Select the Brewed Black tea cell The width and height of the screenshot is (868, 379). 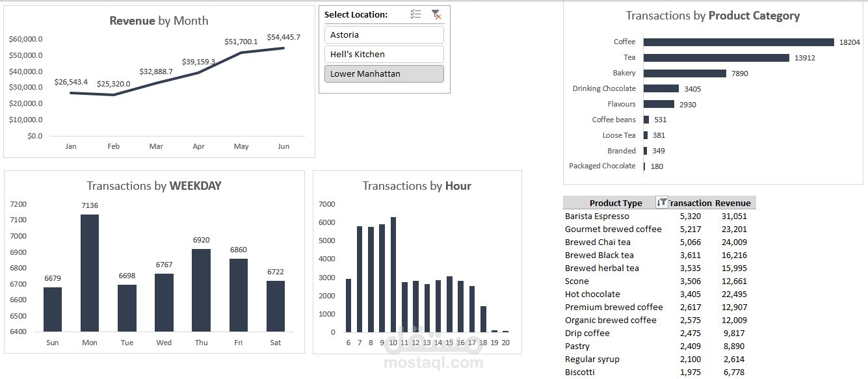(x=599, y=255)
